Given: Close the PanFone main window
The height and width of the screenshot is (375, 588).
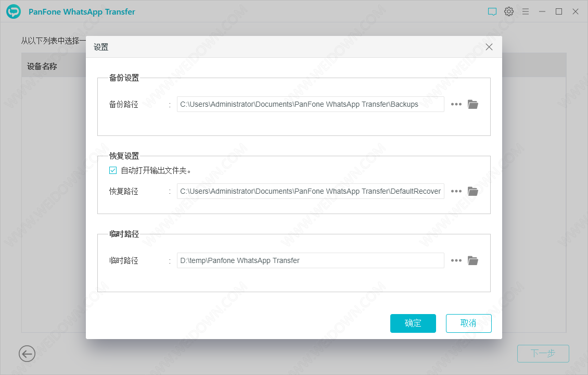Looking at the screenshot, I should pyautogui.click(x=575, y=11).
